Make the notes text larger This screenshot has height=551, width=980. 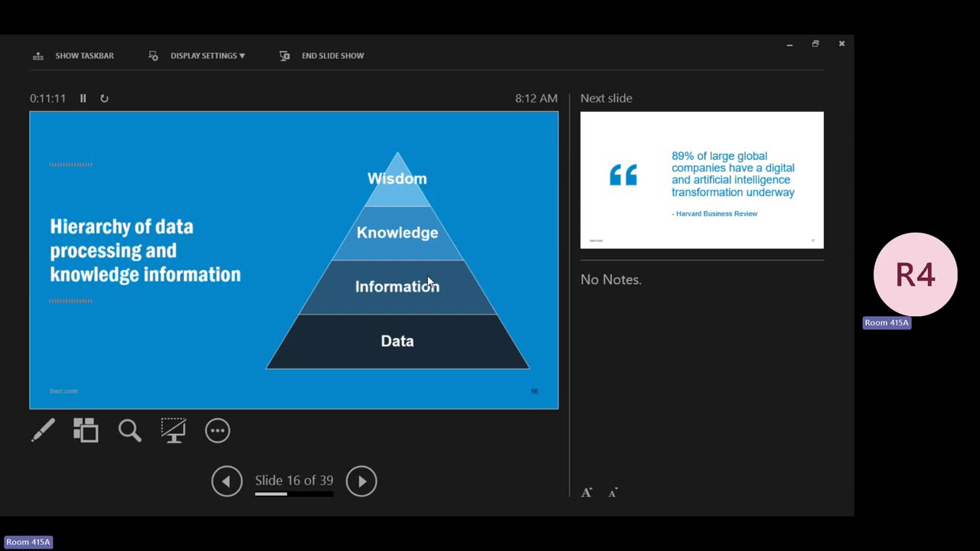(x=586, y=493)
